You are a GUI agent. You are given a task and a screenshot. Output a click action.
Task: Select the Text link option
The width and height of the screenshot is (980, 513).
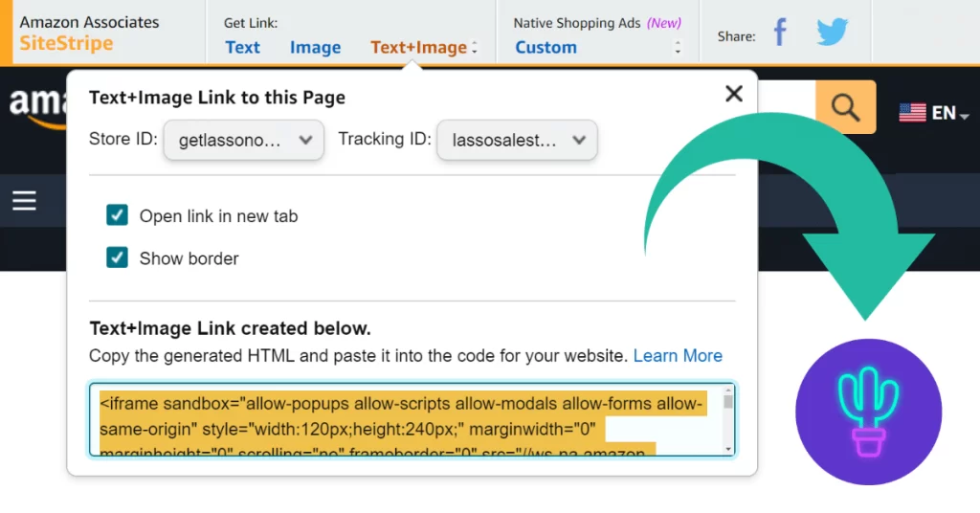(x=242, y=48)
